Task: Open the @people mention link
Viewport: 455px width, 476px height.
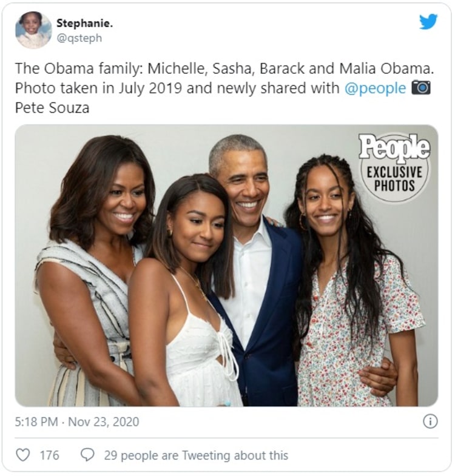Action: (375, 88)
